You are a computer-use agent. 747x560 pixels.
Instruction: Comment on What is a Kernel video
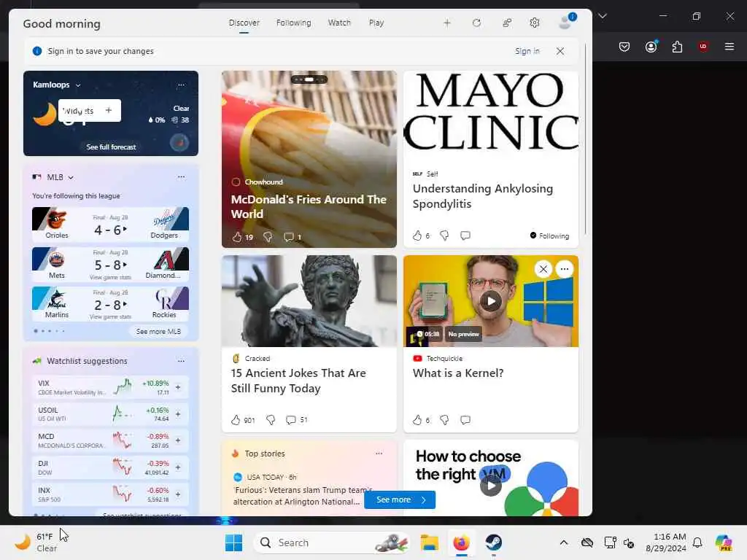click(465, 419)
